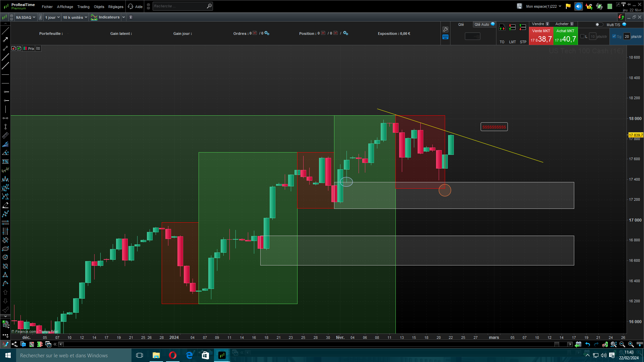Click the wrench settings icon in order panel
The height and width of the screenshot is (362, 644).
pyautogui.click(x=445, y=29)
